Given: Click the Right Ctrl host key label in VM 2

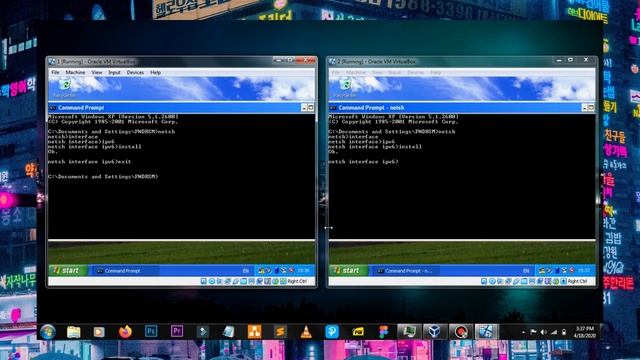Looking at the screenshot, I should tap(578, 281).
